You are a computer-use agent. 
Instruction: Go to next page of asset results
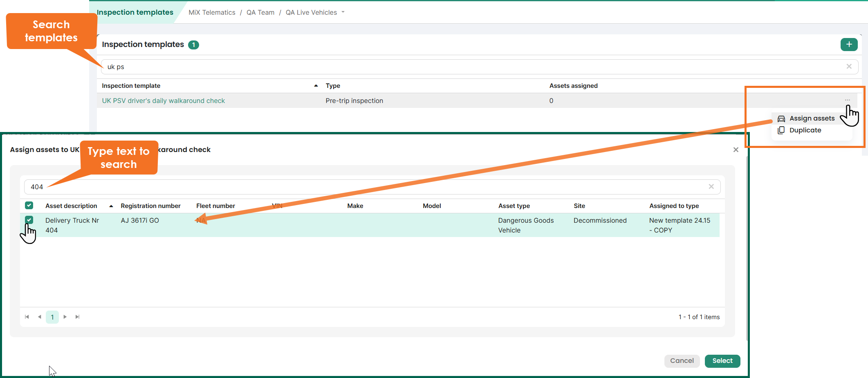point(65,317)
